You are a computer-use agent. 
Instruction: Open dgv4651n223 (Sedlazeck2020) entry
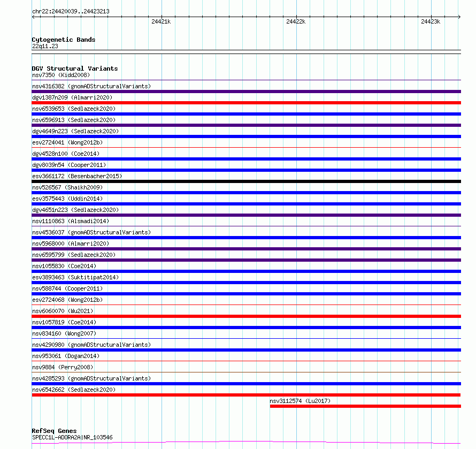click(x=75, y=210)
